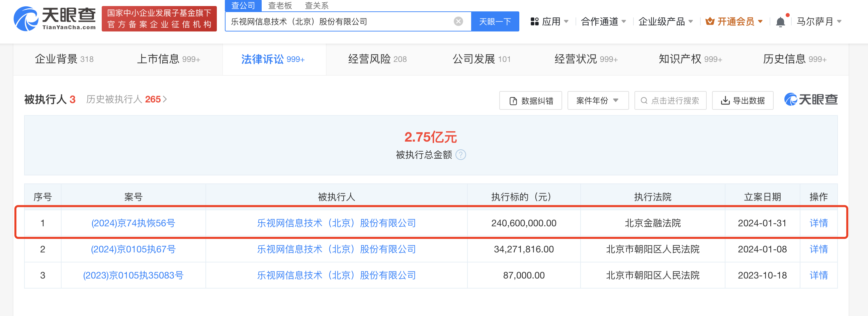The image size is (868, 316).
Task: Click the 天眼一下 search button
Action: [495, 21]
